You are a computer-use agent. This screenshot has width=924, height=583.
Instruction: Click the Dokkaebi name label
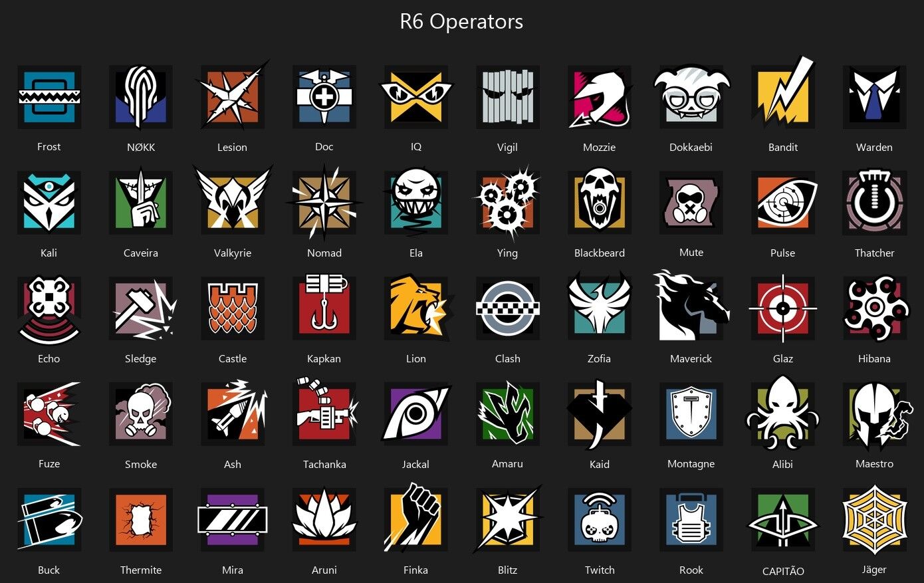(x=691, y=148)
